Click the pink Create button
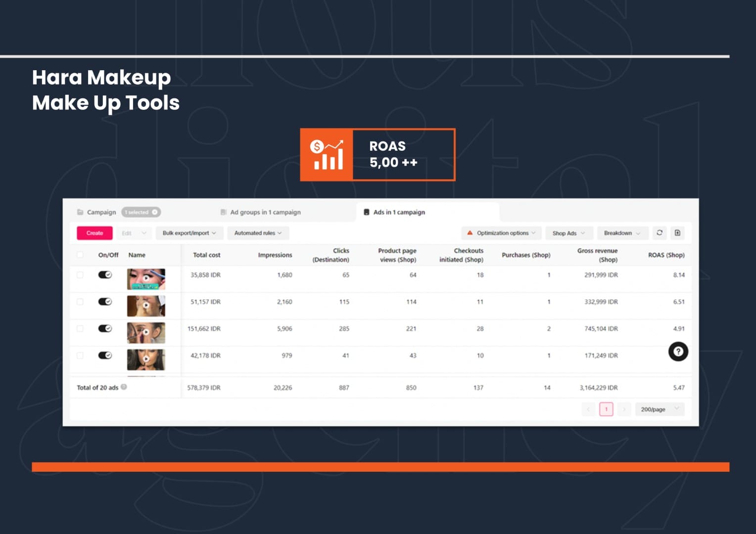756x534 pixels. [x=94, y=233]
